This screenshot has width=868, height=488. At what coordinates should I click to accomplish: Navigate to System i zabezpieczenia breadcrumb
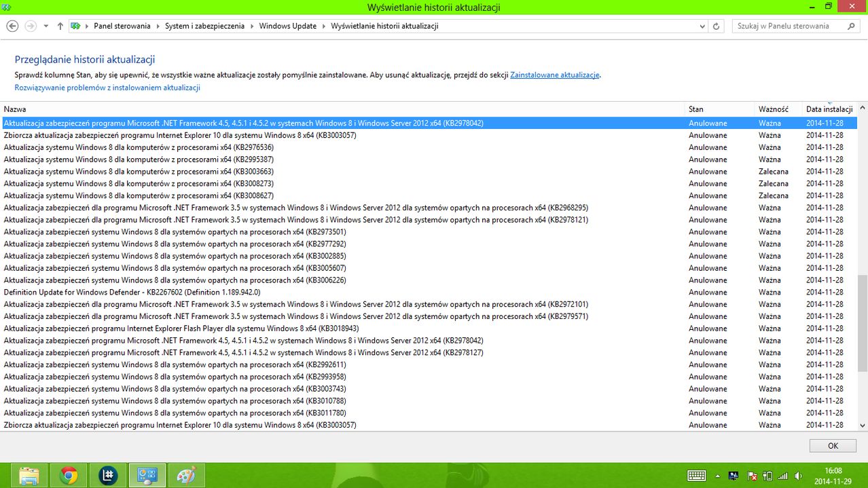point(205,26)
